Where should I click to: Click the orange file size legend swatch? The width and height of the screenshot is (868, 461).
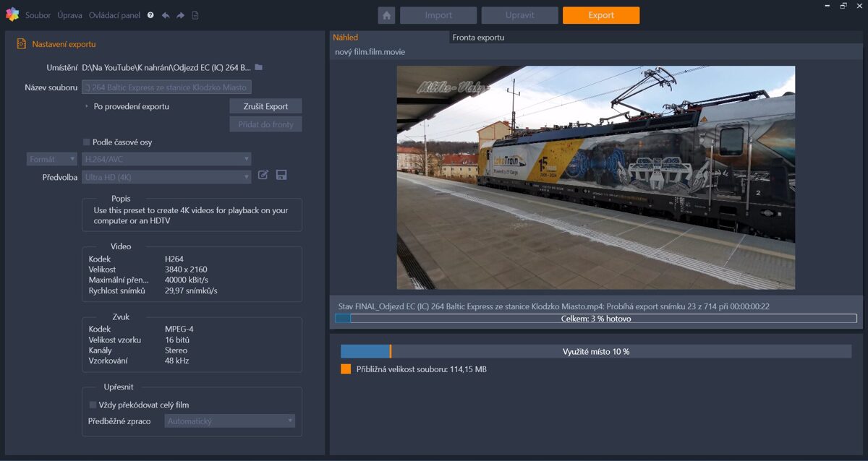click(346, 369)
